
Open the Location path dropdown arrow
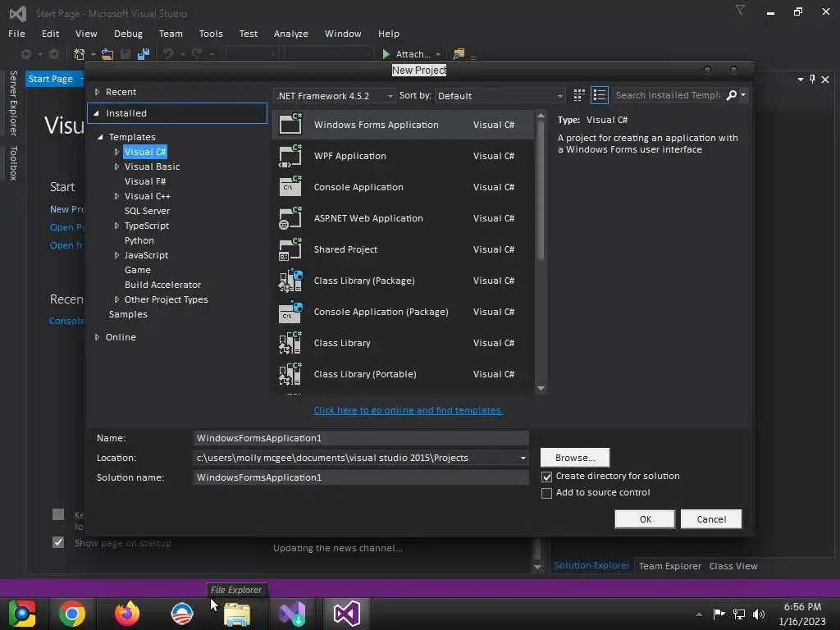coord(523,458)
